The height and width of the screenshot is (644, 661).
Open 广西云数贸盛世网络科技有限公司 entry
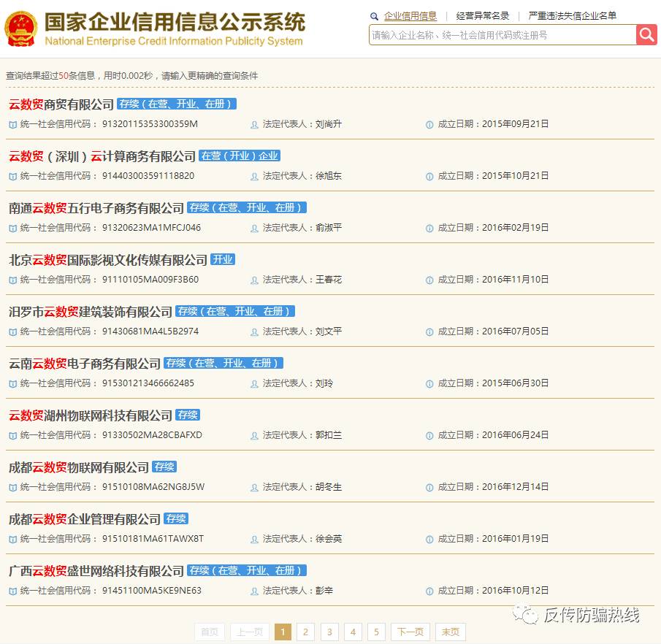[x=96, y=571]
